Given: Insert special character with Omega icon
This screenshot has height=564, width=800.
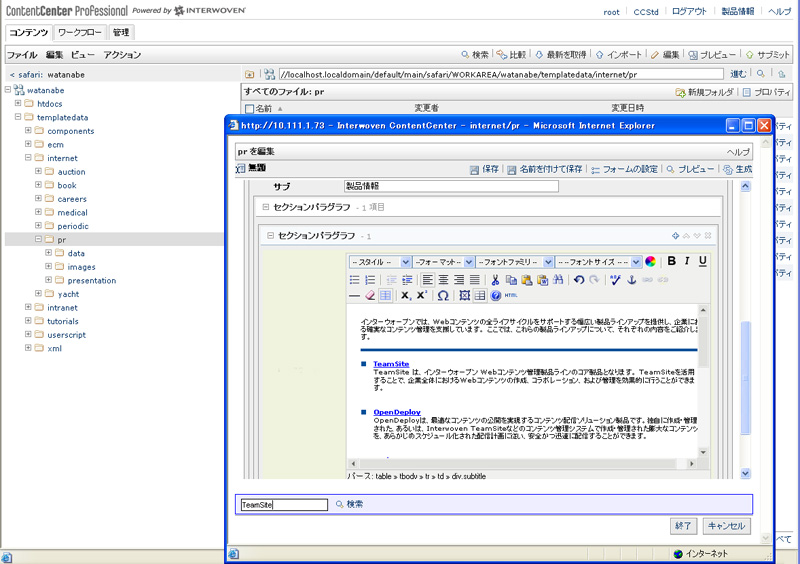Looking at the screenshot, I should click(x=443, y=296).
